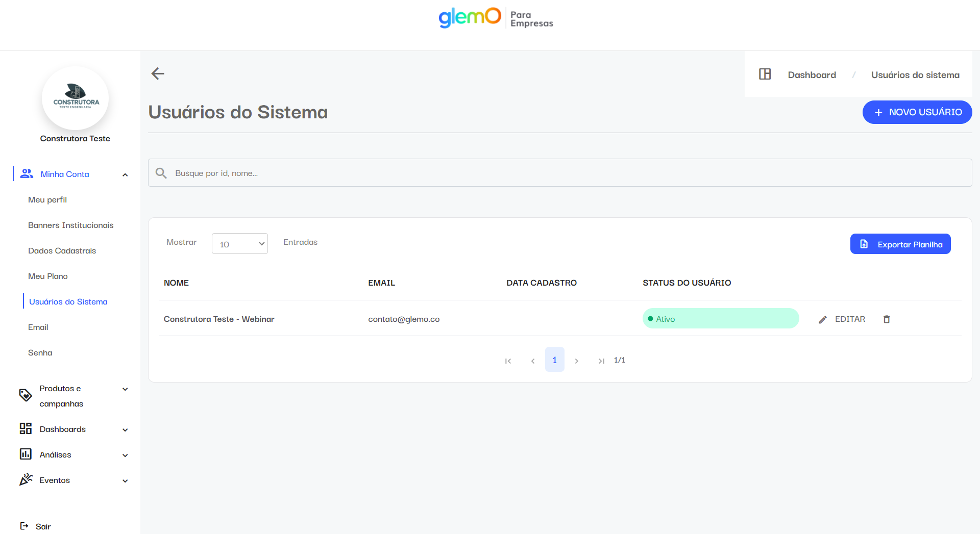
Task: Click the Sair logout icon
Action: click(x=24, y=526)
